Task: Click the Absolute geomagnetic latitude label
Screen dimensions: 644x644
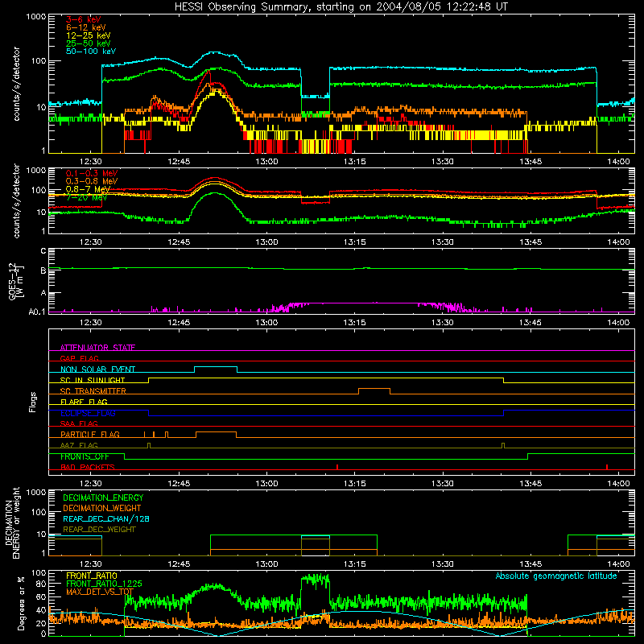Action: 556,576
